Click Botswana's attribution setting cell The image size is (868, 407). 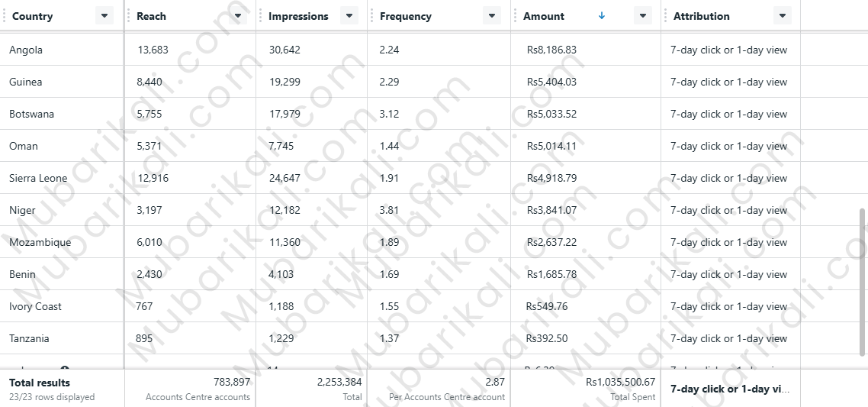click(x=728, y=115)
